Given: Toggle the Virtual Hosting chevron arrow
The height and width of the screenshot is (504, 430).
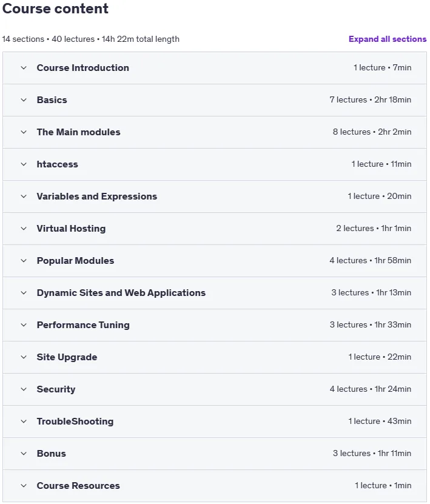Looking at the screenshot, I should point(24,229).
